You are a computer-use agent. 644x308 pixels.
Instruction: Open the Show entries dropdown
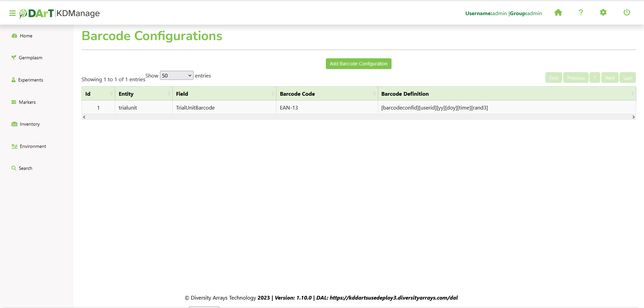176,75
